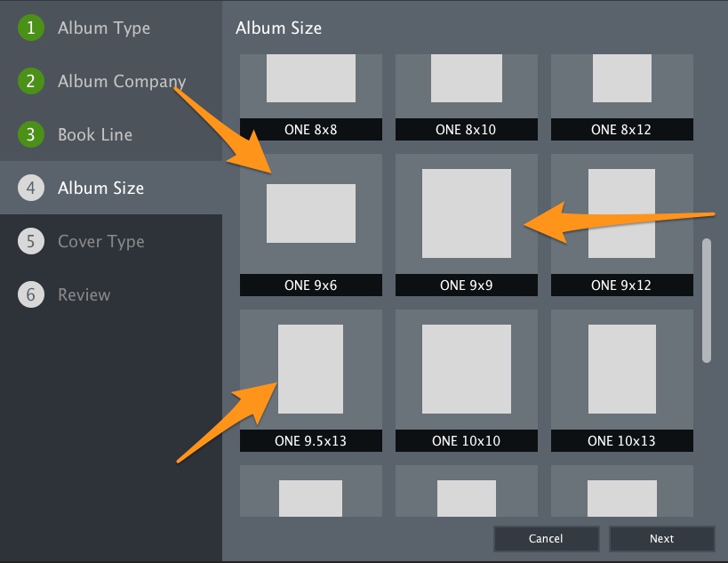Click the step 6 number circle
The image size is (728, 563).
[30, 294]
